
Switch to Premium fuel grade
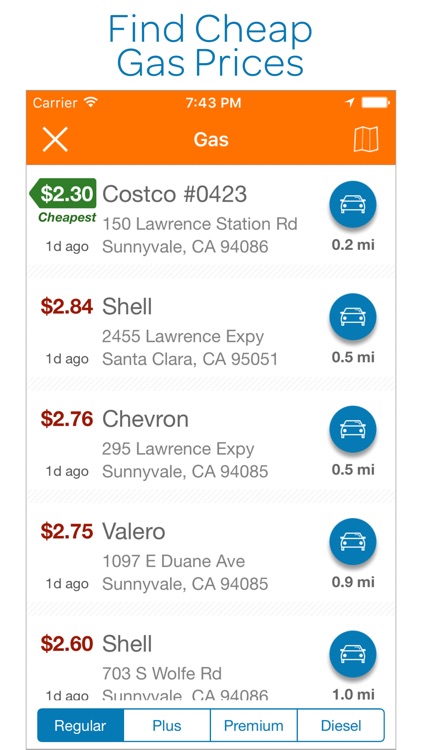(254, 725)
